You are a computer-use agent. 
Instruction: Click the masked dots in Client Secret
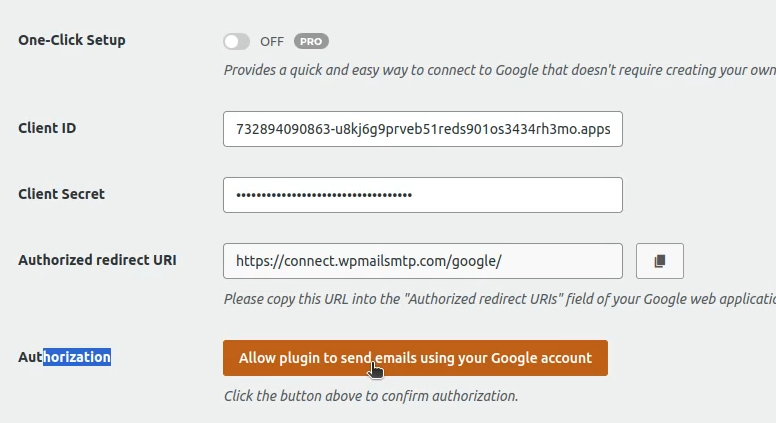[x=324, y=195]
